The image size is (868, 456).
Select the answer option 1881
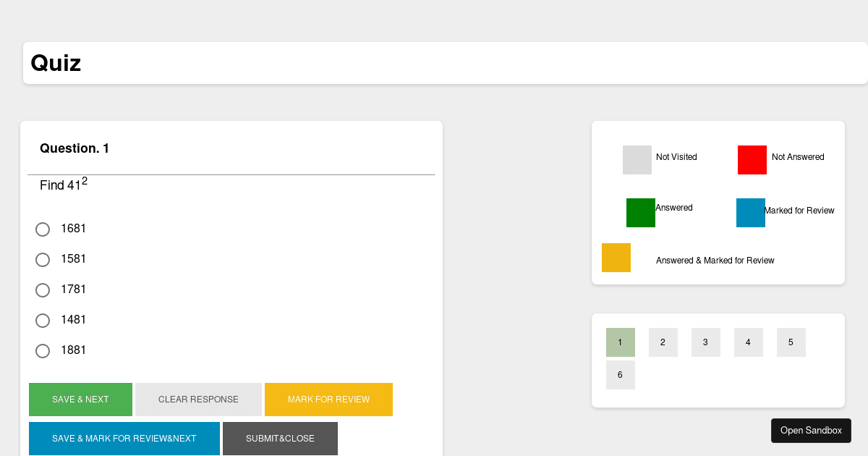pyautogui.click(x=42, y=351)
